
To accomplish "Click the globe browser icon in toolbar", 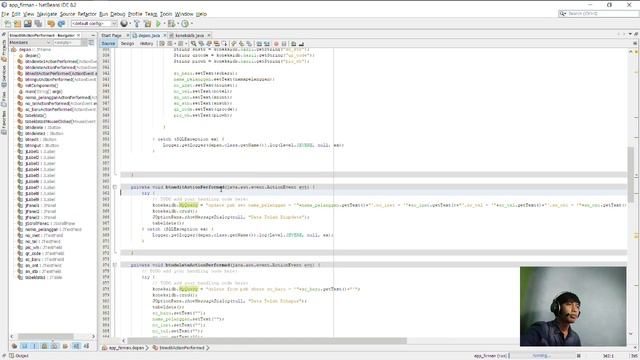I will tap(124, 24).
